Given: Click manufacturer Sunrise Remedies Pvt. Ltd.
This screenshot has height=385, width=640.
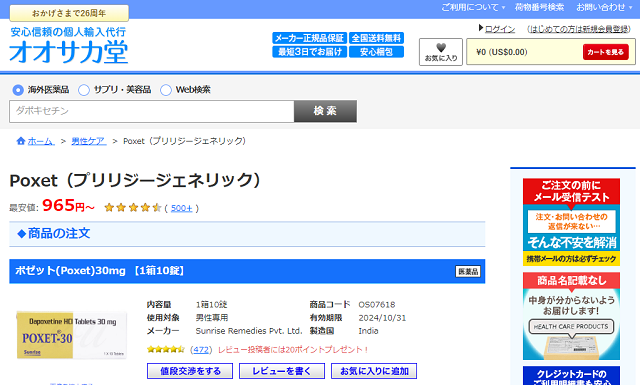Looking at the screenshot, I should (x=249, y=331).
